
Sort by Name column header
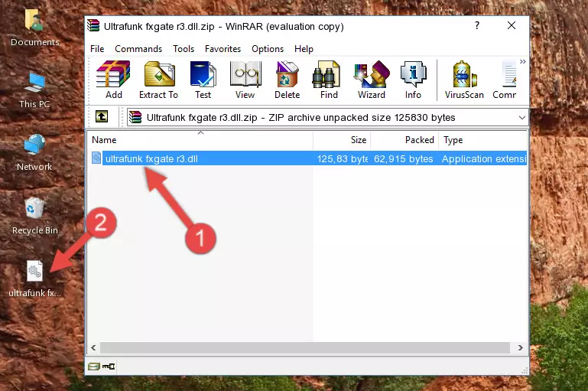point(200,140)
